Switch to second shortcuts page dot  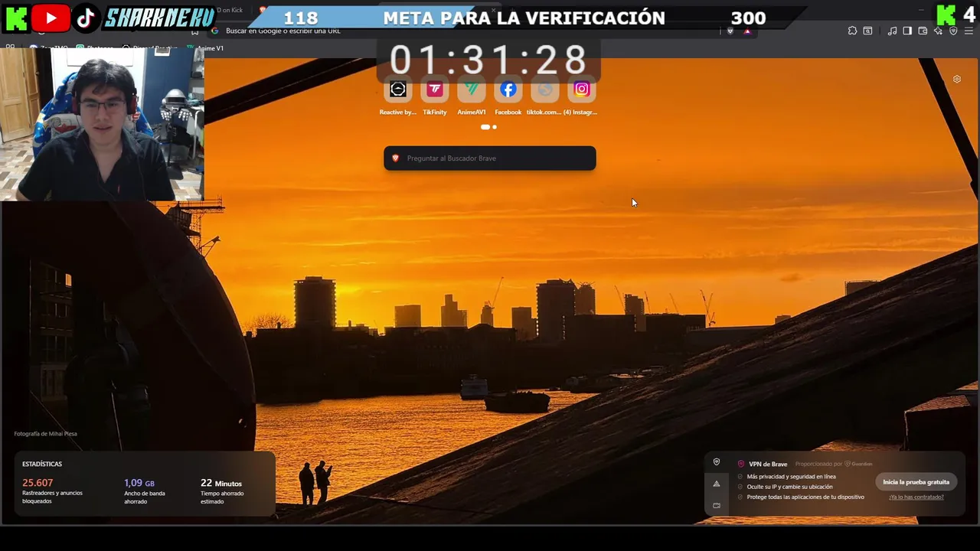click(495, 127)
